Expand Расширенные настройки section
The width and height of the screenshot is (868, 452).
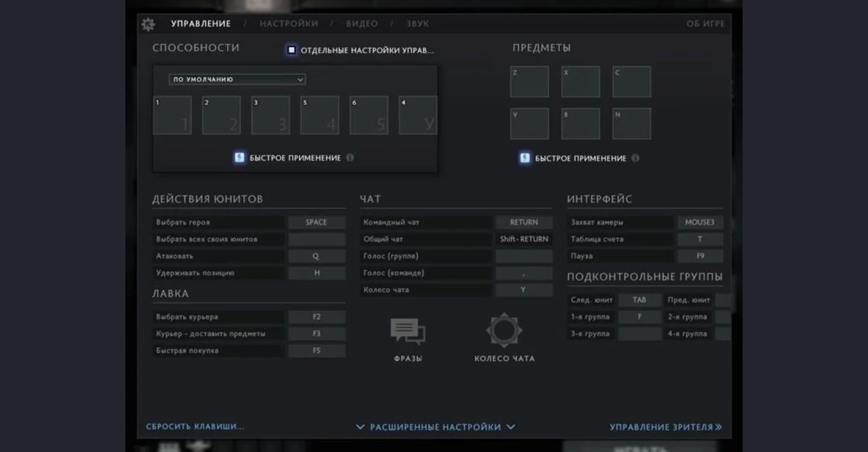pyautogui.click(x=435, y=427)
